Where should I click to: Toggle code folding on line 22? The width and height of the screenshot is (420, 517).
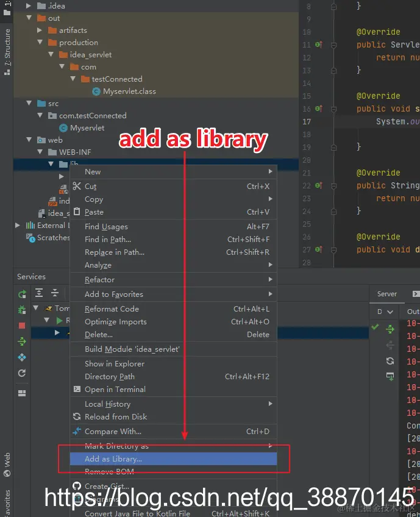(333, 186)
